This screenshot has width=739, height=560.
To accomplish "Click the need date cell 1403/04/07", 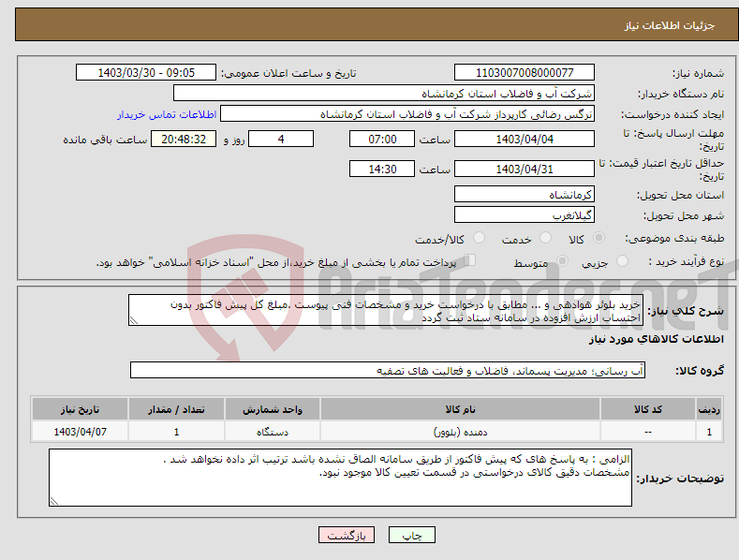I will pyautogui.click(x=81, y=432).
